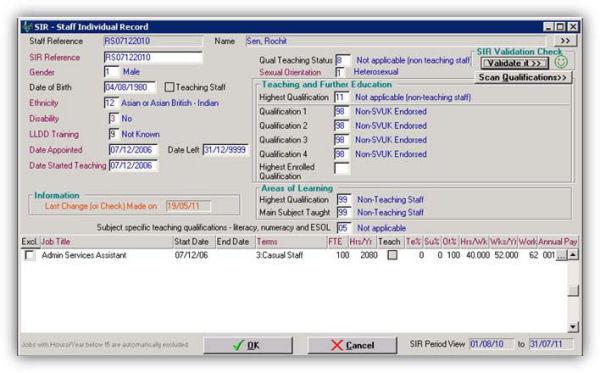The width and height of the screenshot is (600, 373).
Task: Click the Job Title column header
Action: [106, 242]
